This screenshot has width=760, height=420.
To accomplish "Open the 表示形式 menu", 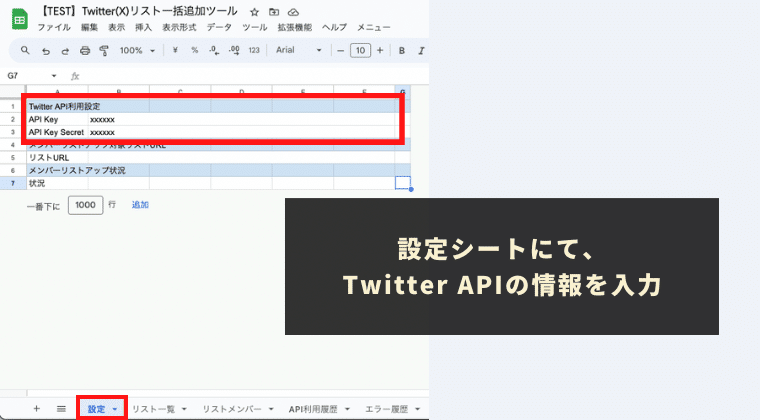I will coord(179,28).
